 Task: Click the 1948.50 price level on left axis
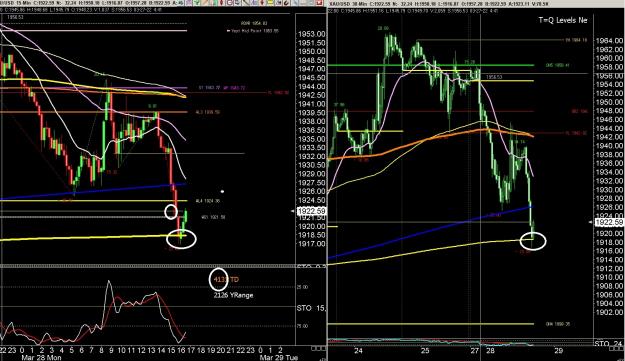click(x=312, y=60)
